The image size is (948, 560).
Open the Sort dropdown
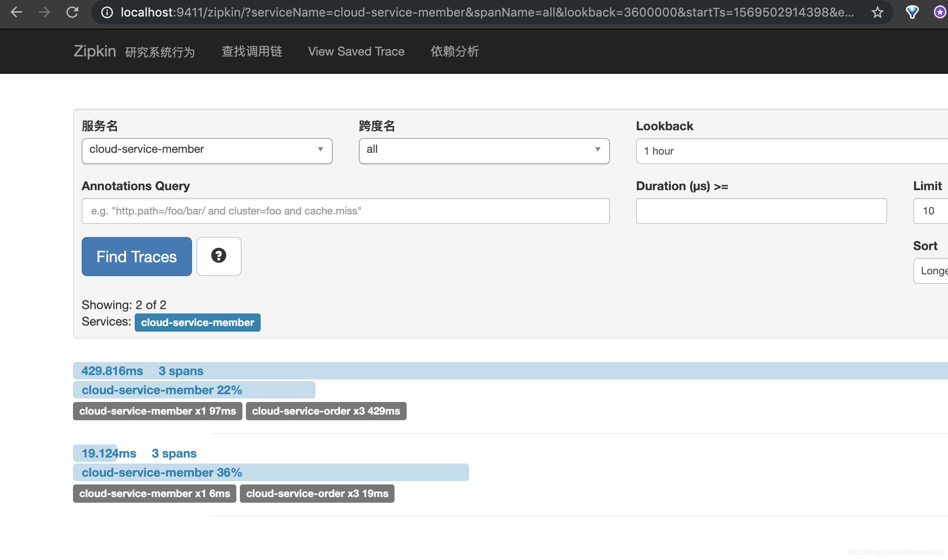931,270
